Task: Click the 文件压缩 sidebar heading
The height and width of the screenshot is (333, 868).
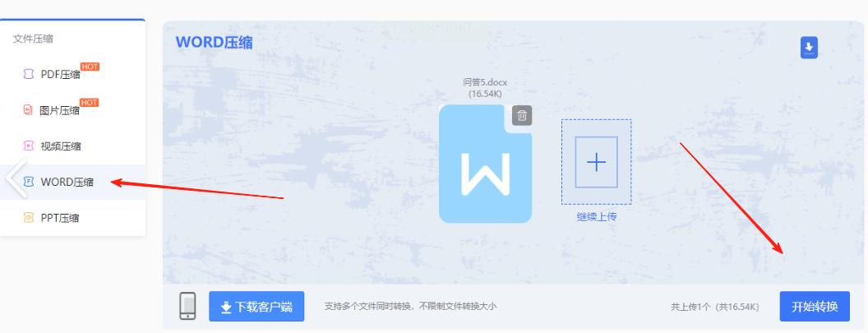Action: coord(33,39)
